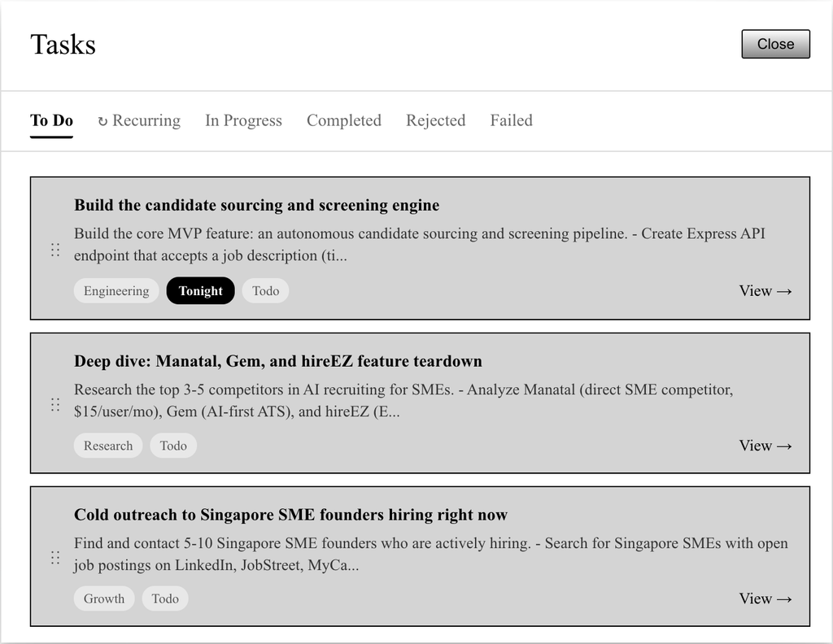The width and height of the screenshot is (833, 644).
Task: Select the Rejected tab
Action: click(x=435, y=120)
